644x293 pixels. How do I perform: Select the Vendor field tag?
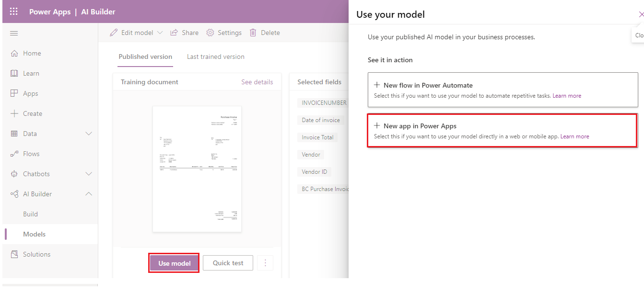(311, 154)
